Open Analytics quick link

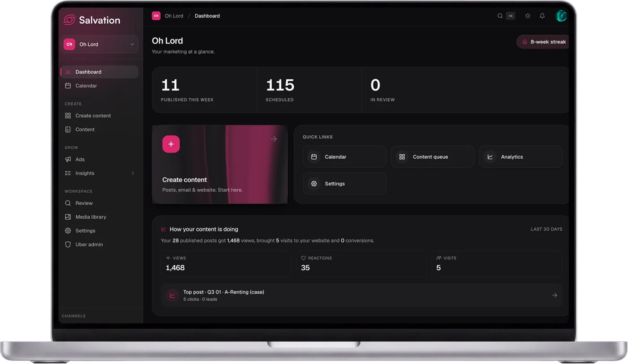pos(520,157)
